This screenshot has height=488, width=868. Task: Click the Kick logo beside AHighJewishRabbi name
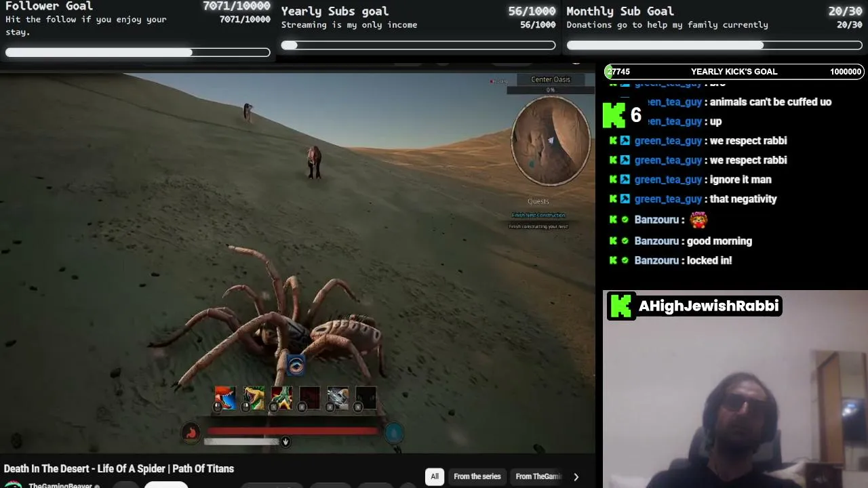point(621,306)
